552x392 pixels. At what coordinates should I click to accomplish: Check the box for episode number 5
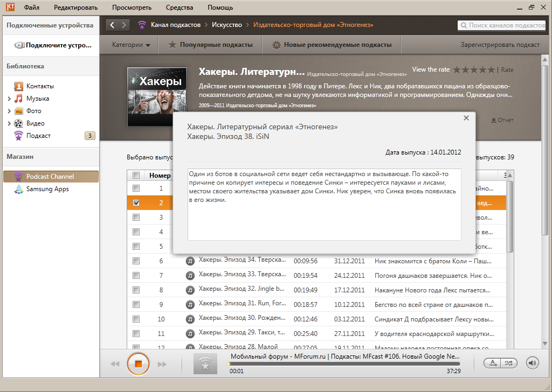tap(136, 247)
